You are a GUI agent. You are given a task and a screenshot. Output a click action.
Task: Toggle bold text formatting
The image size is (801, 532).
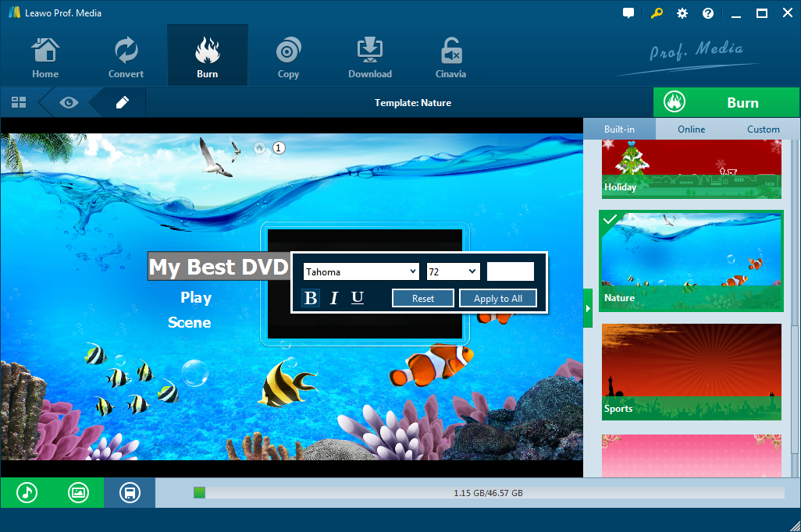[x=311, y=298]
